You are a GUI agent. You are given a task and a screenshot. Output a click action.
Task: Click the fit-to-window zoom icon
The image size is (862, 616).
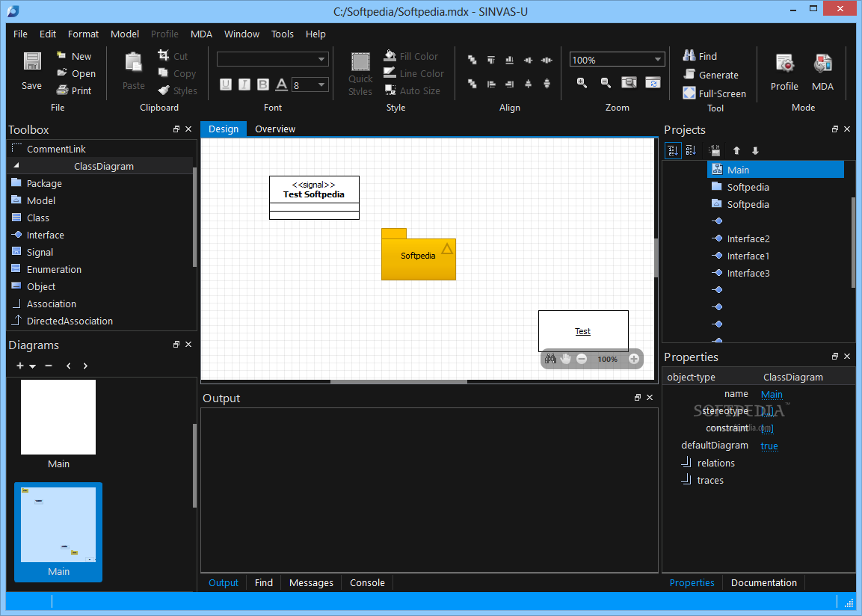(x=629, y=82)
